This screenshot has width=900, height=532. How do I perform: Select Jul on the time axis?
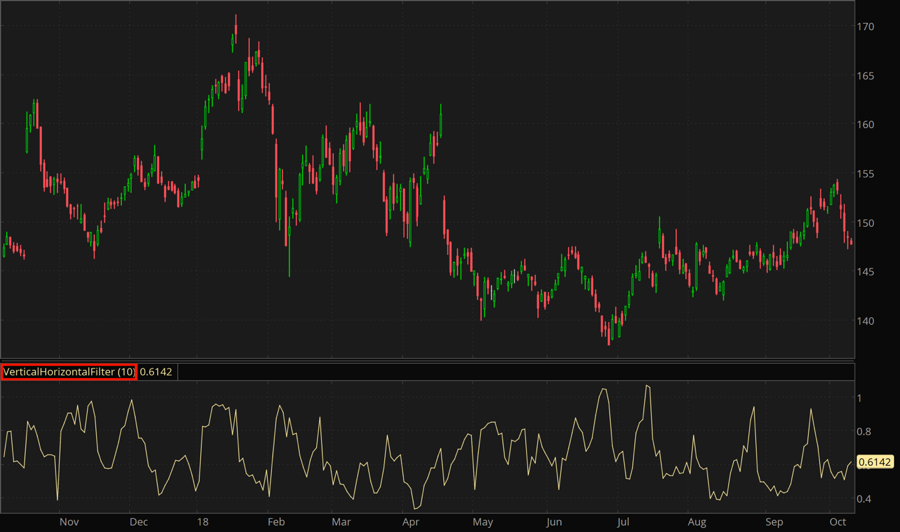(623, 522)
